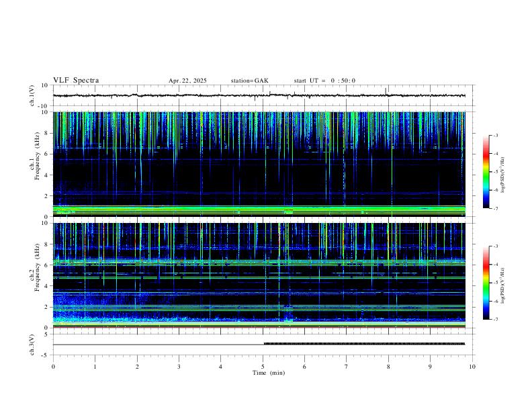This screenshot has width=532, height=411.
Task: Click the 4 kHz tick on ch.1 frequency axis
Action: click(x=46, y=175)
